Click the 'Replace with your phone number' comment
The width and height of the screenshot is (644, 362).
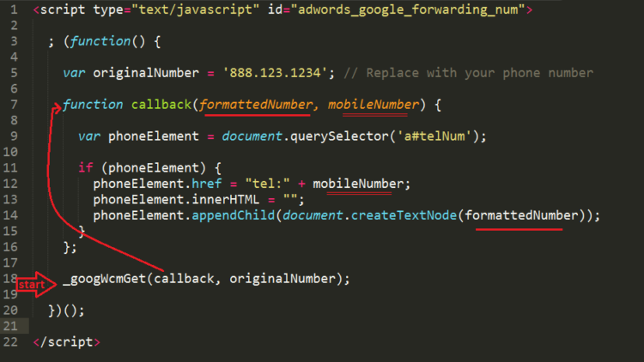[469, 73]
